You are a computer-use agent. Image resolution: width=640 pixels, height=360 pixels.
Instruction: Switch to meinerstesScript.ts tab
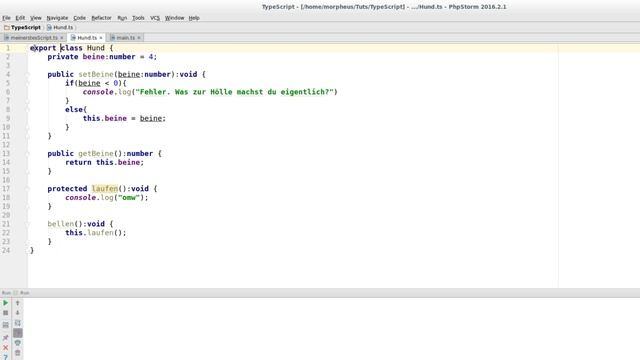point(34,38)
